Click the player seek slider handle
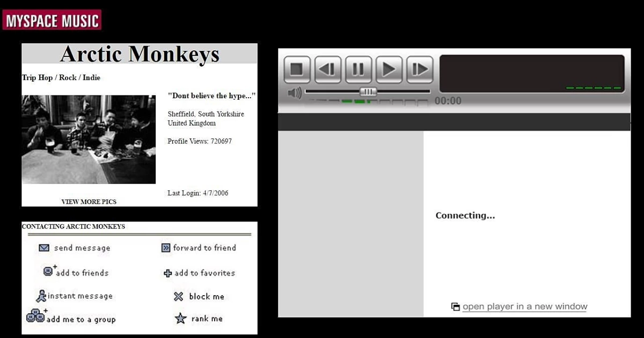The width and height of the screenshot is (644, 338). click(x=368, y=91)
